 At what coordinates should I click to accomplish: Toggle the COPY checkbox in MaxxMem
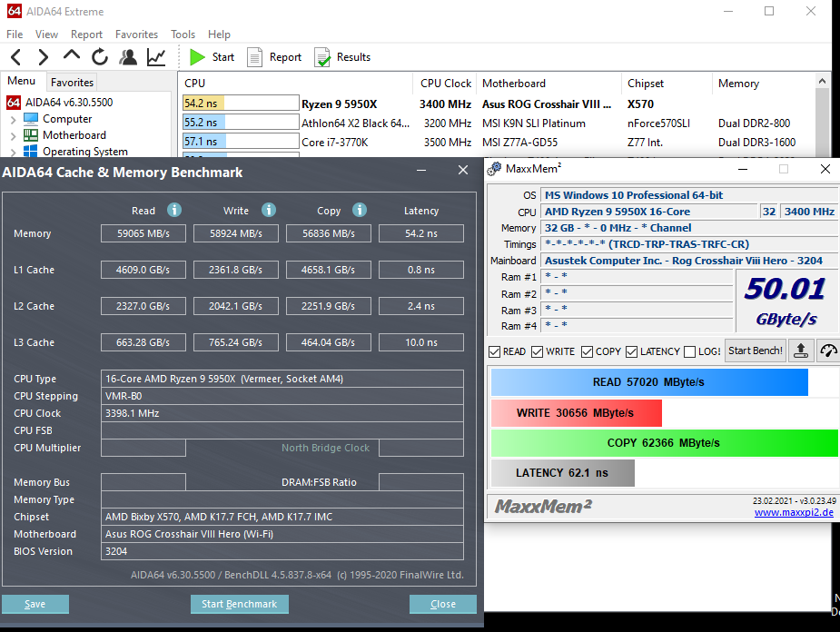(x=588, y=352)
